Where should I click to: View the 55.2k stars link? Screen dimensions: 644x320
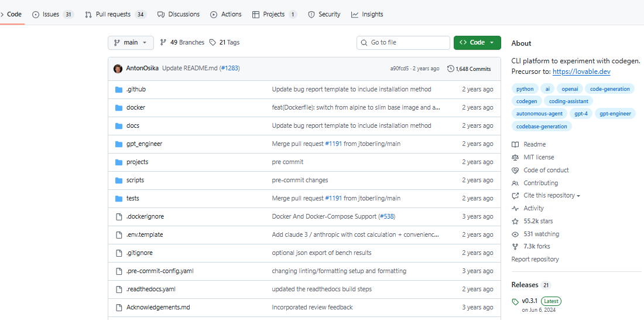coord(532,221)
